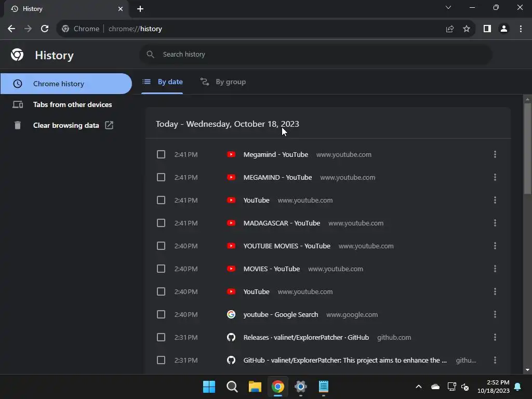Open actions menu for Releases ExplorerPatcher entry
532x399 pixels.
[x=495, y=337]
